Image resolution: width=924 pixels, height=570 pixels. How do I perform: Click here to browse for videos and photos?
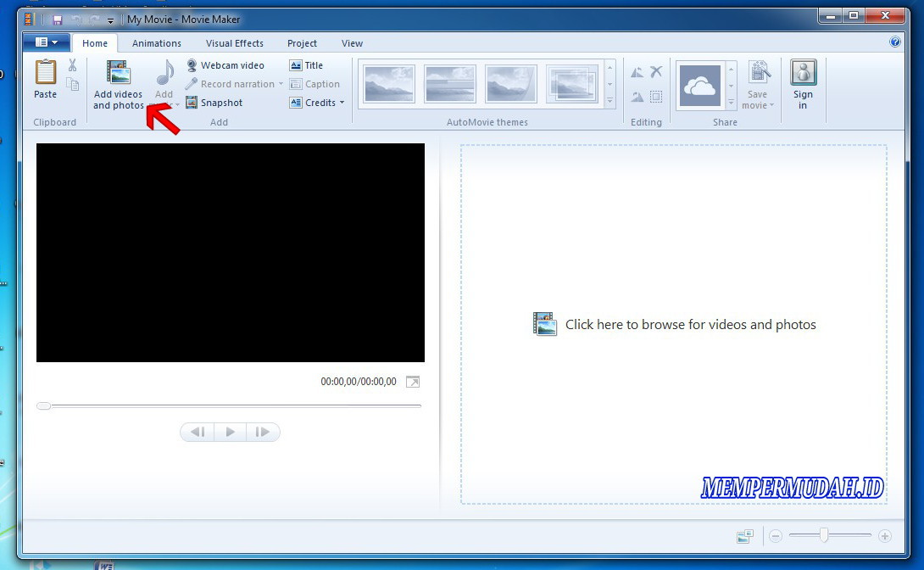[x=675, y=325]
